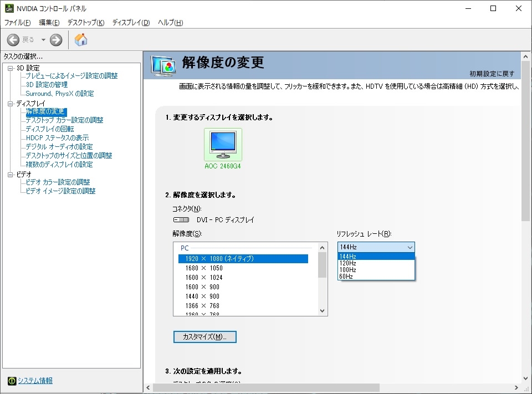Select 1680 × 1050 resolution

click(x=243, y=268)
